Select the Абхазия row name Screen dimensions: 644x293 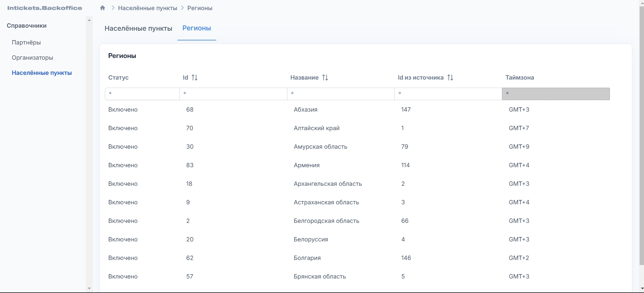pyautogui.click(x=306, y=110)
